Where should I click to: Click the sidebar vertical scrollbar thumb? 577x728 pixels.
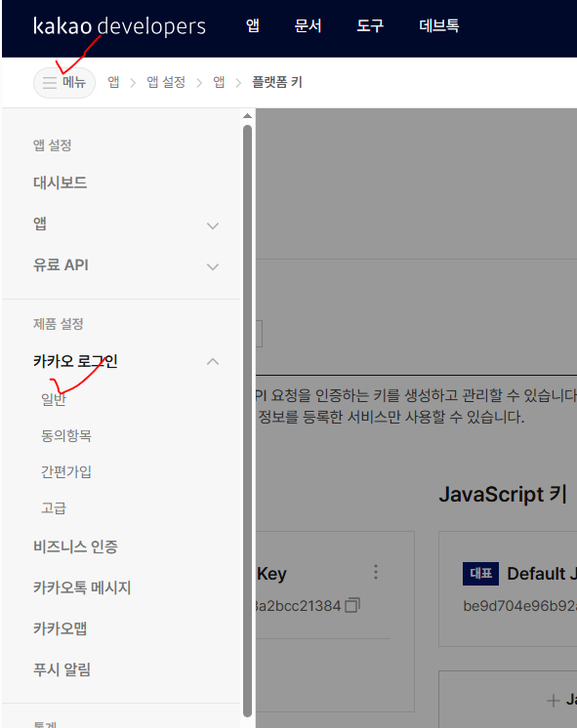[248, 421]
